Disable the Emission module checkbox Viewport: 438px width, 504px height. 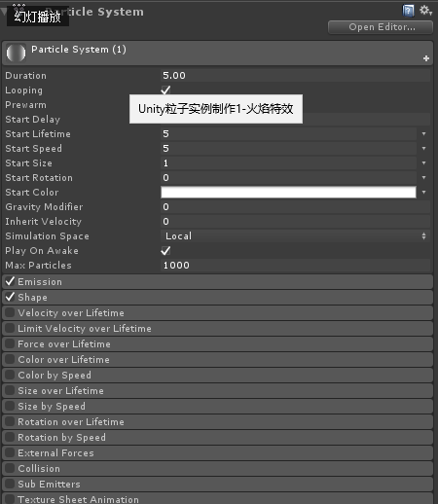pos(10,281)
